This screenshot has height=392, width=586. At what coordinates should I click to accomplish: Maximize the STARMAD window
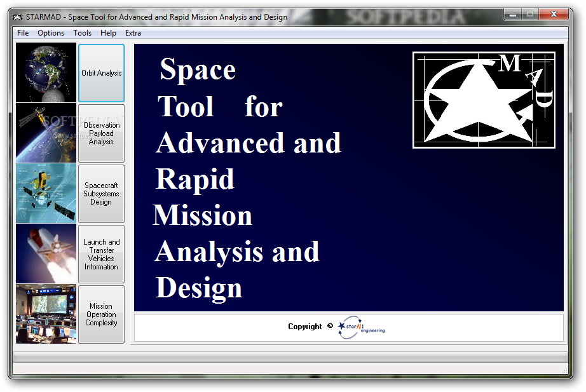tap(530, 15)
